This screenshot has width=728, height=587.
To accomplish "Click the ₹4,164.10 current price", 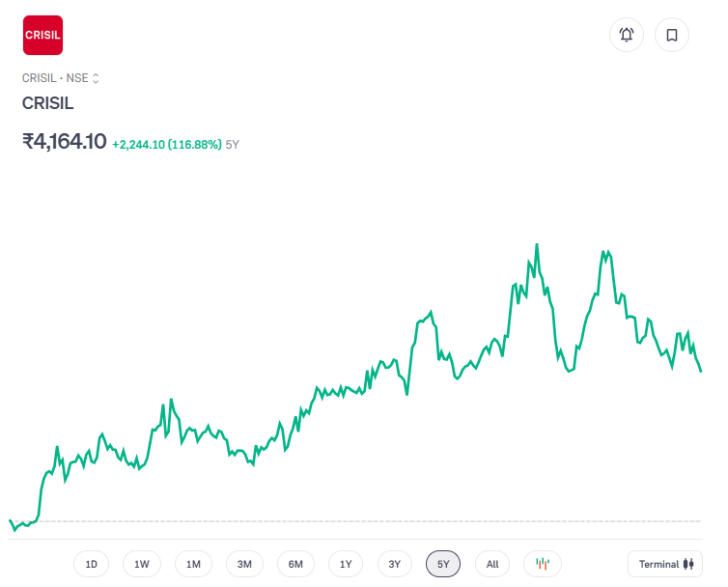I will tap(64, 142).
